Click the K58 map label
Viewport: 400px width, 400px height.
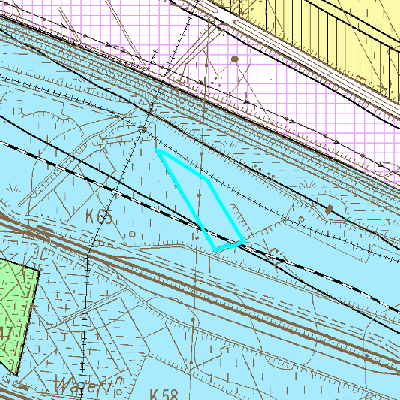tap(164, 394)
